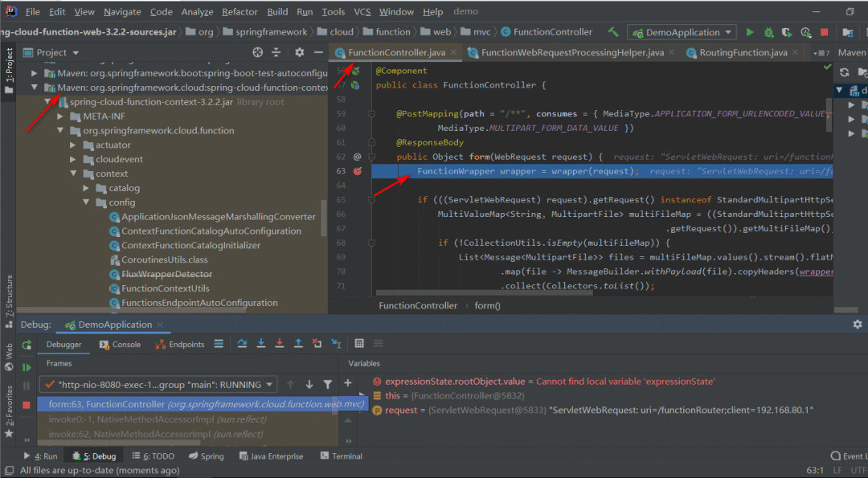Collapse all in the Project panel header
This screenshot has width=868, height=478.
click(x=276, y=52)
